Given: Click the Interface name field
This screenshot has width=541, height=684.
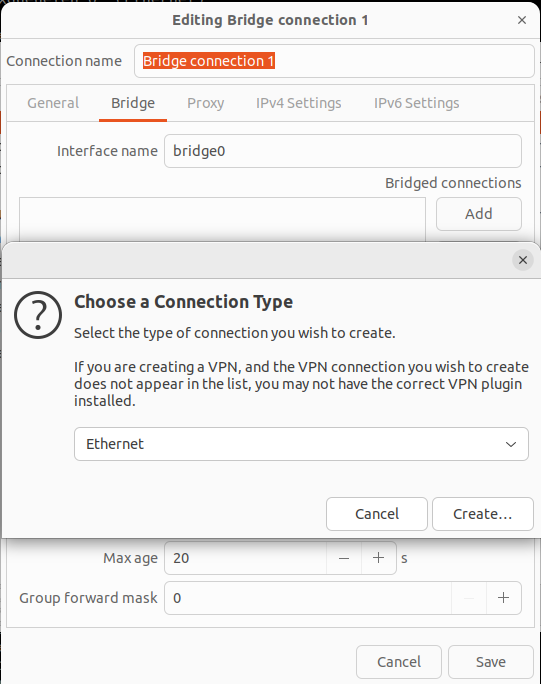Looking at the screenshot, I should pos(343,151).
